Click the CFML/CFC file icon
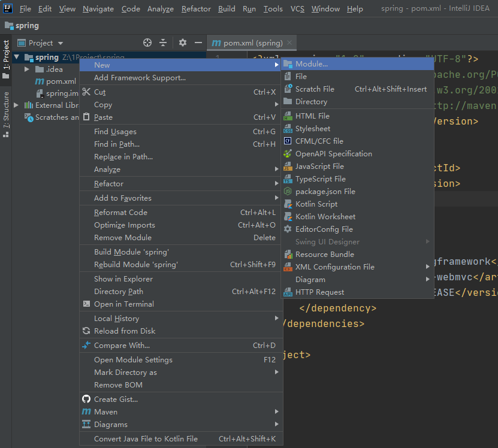498x448 pixels. tap(288, 141)
